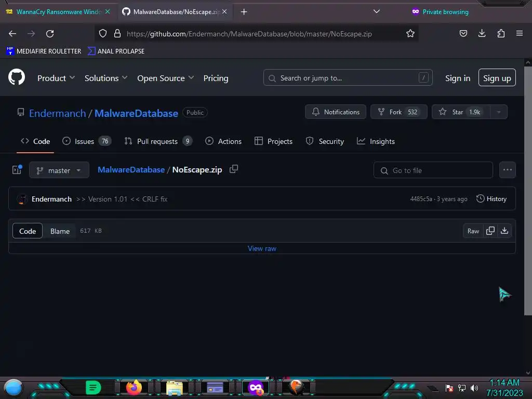Close the MalwareDatabase/NoEscape.zip tab

pos(224,11)
